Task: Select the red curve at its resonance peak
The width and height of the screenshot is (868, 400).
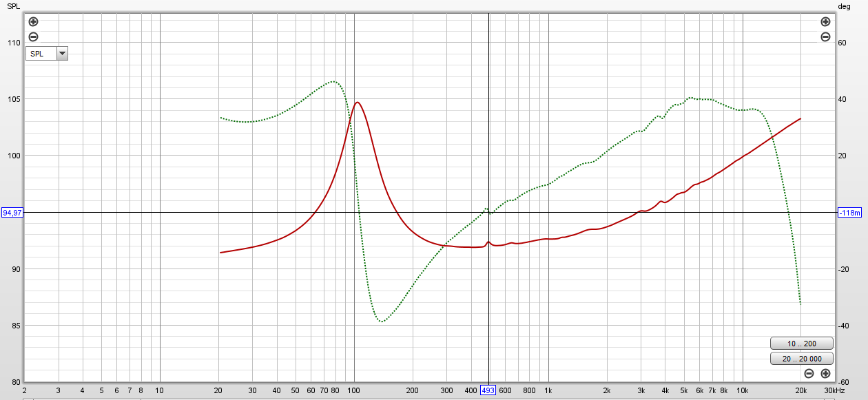Action: point(358,102)
